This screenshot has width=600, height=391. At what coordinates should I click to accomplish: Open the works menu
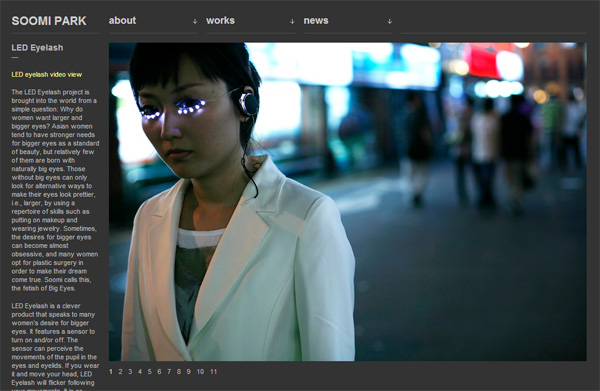point(220,21)
